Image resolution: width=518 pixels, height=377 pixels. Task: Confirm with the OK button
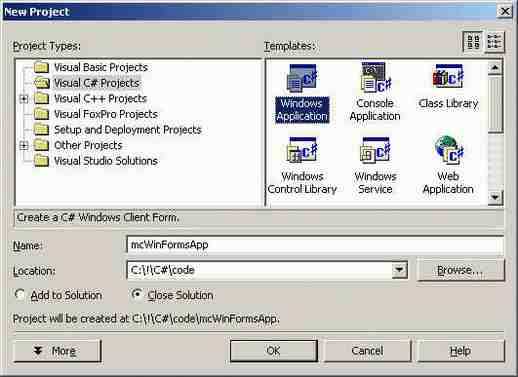[274, 351]
